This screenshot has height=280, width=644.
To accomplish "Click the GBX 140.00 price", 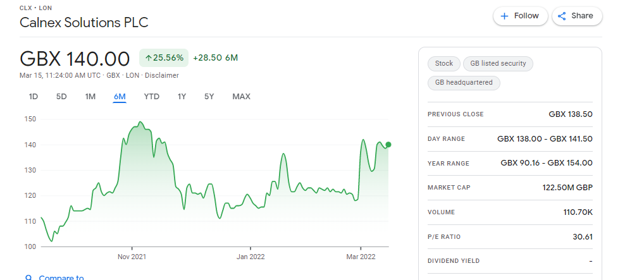I will 75,59.
